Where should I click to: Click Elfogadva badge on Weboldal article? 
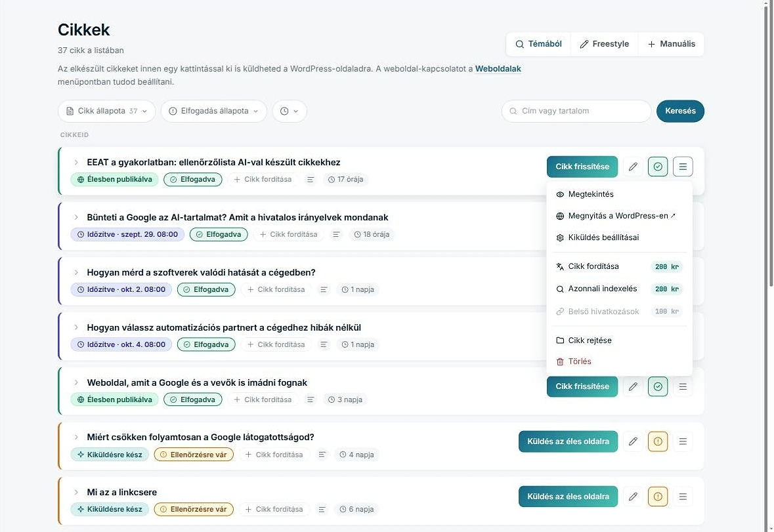[x=193, y=400]
